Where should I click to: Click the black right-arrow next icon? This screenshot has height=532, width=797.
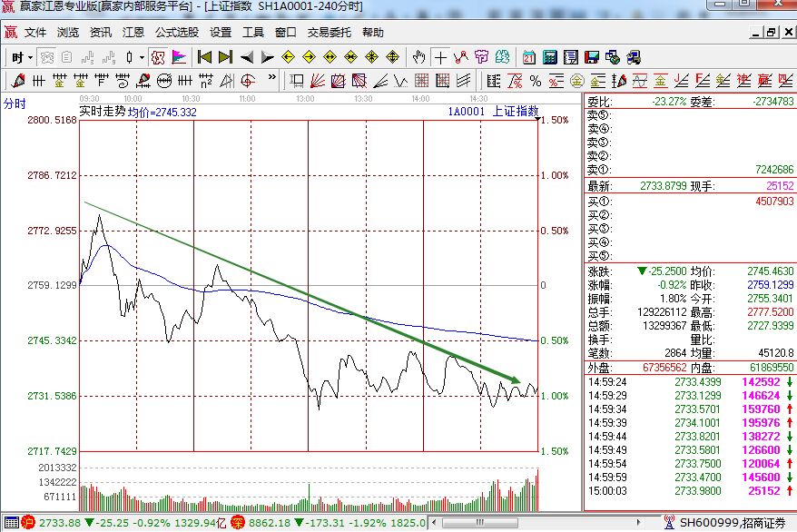click(x=268, y=57)
